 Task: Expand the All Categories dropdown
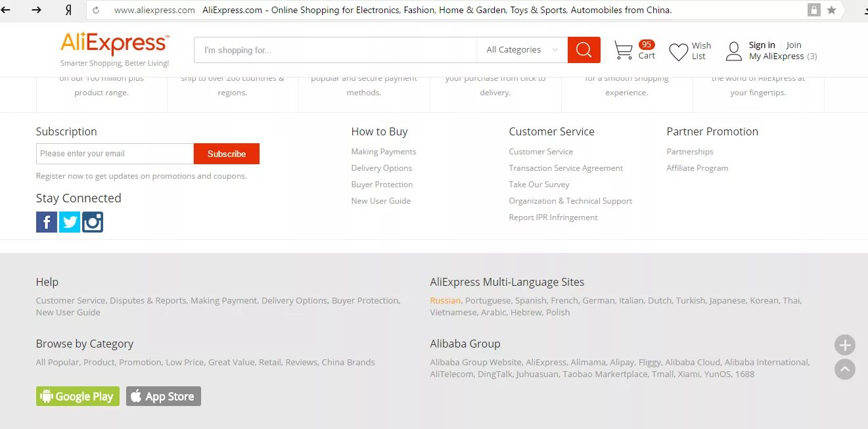(x=522, y=50)
